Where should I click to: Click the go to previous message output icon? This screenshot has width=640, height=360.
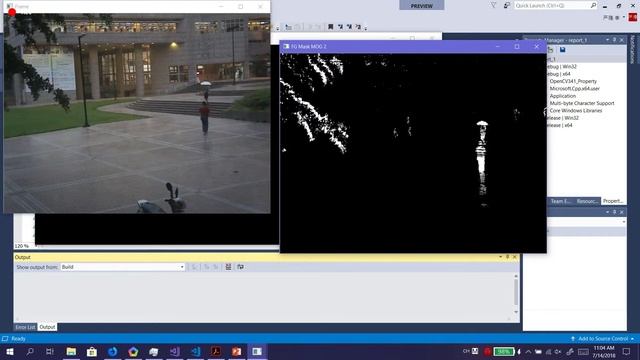207,267
